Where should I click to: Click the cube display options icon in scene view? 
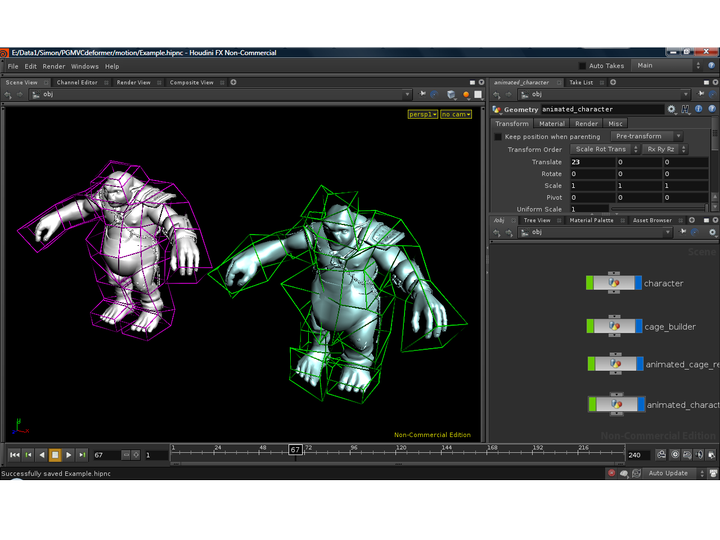pos(451,95)
